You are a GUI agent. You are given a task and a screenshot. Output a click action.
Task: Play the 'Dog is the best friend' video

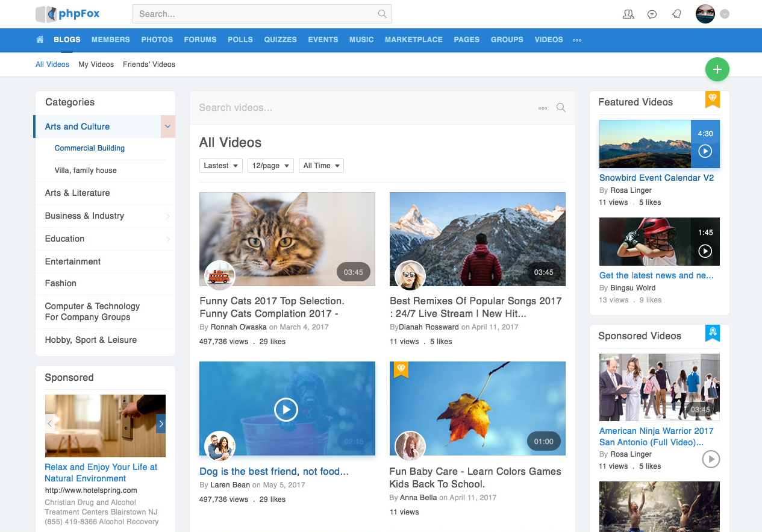coord(286,410)
